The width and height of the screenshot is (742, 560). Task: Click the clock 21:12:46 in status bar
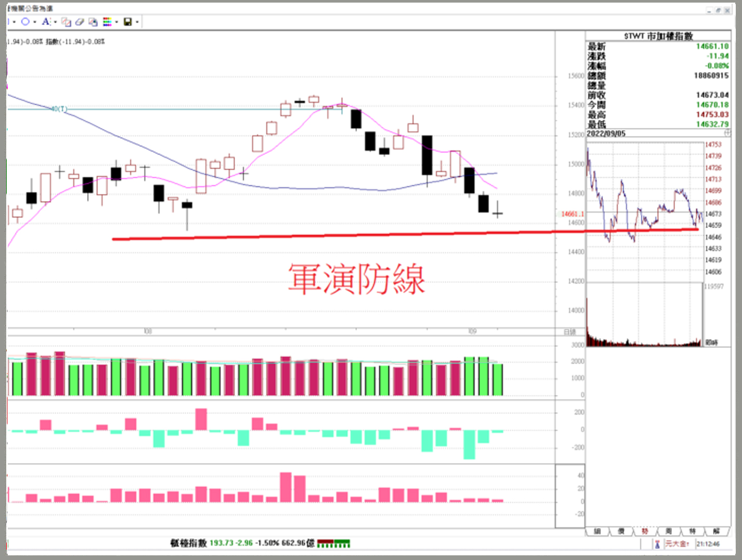pyautogui.click(x=708, y=544)
